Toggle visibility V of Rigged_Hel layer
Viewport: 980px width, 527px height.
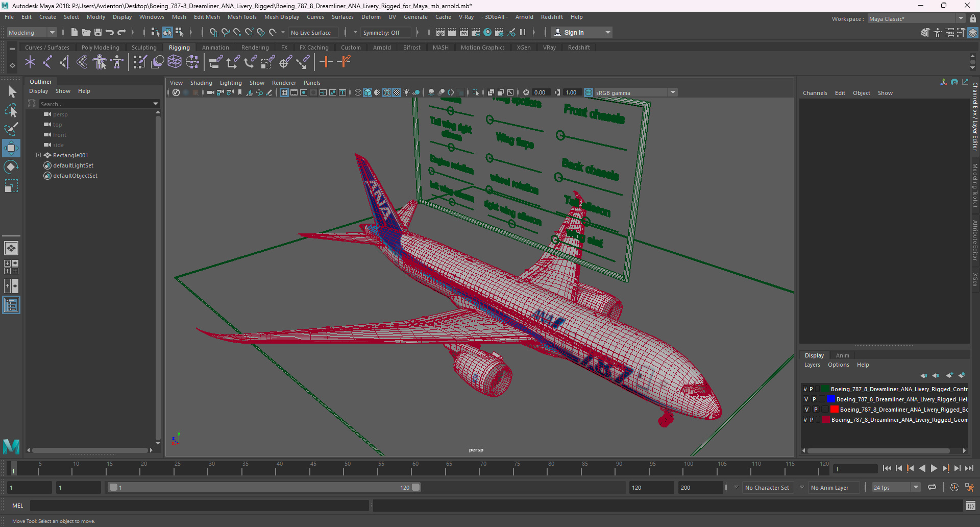click(x=806, y=399)
